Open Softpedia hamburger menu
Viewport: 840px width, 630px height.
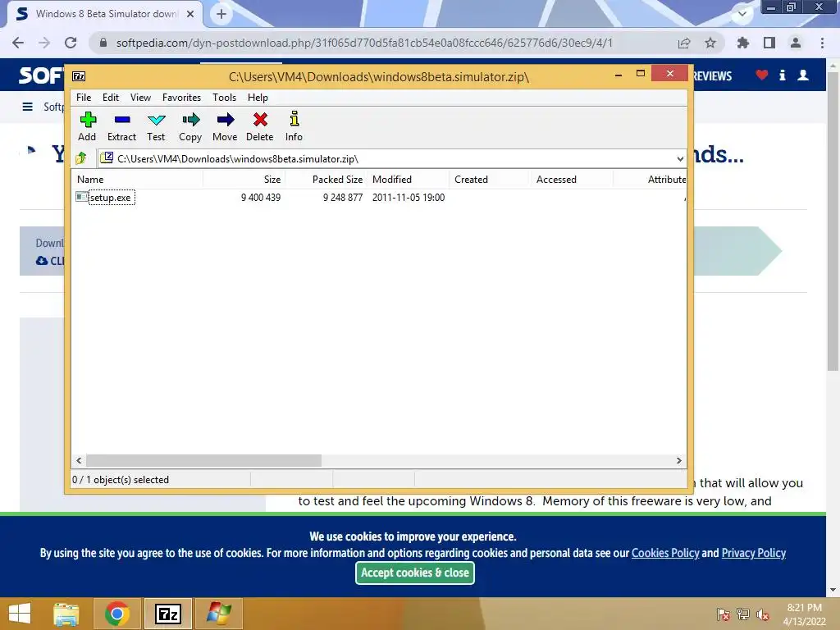tap(27, 107)
